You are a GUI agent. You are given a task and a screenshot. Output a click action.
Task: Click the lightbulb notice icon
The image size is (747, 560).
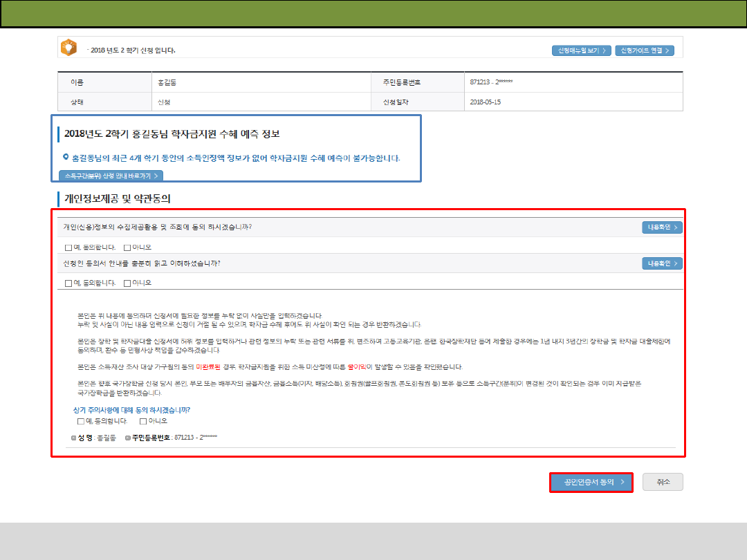(x=68, y=48)
